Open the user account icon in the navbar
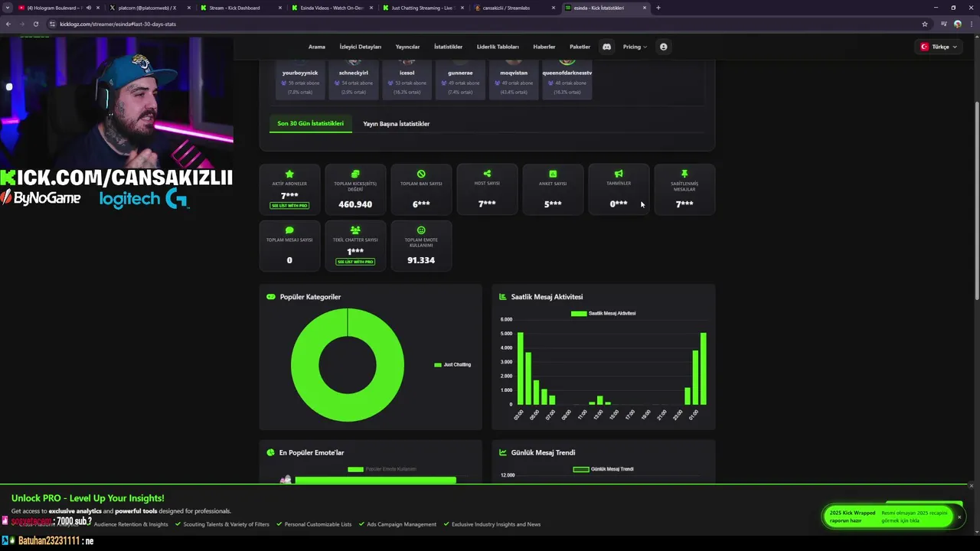Viewport: 980px width, 551px height. coord(663,47)
